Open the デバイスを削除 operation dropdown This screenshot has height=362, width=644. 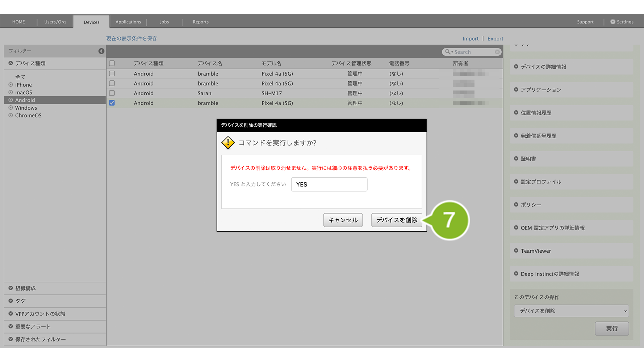click(x=571, y=311)
